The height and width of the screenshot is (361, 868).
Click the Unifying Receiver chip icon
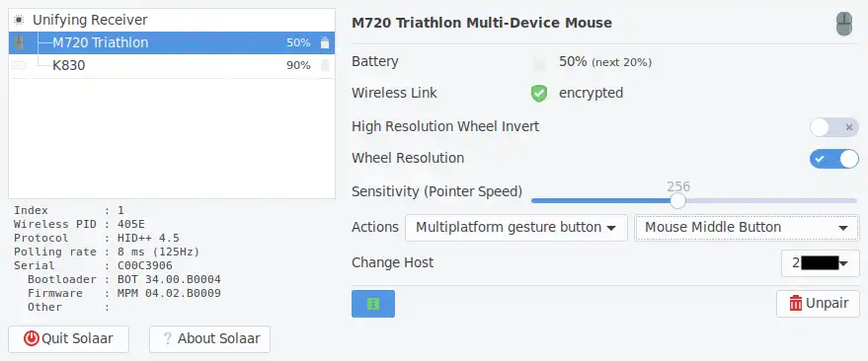[19, 20]
